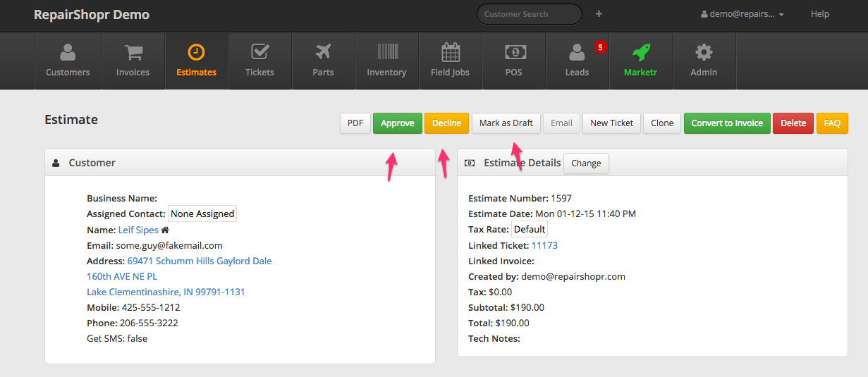868x377 pixels.
Task: Go to Parts airplane icon
Action: coord(323,52)
